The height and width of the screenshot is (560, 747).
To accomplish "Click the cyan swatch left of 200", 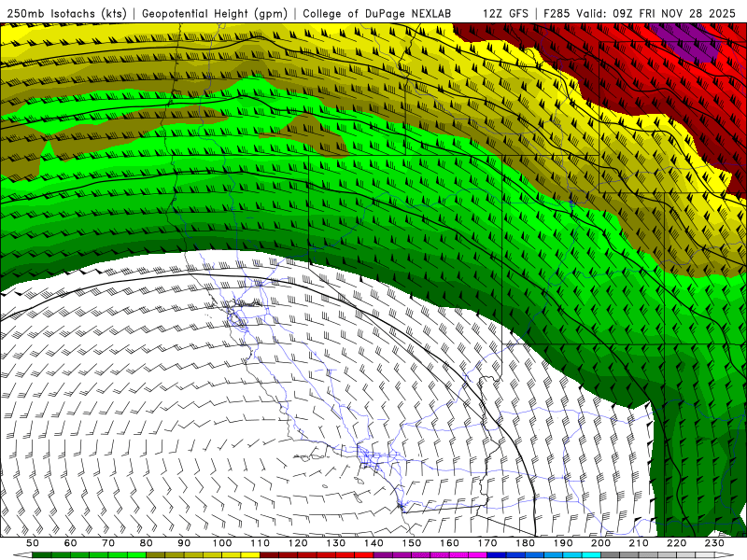I will pyautogui.click(x=591, y=554).
